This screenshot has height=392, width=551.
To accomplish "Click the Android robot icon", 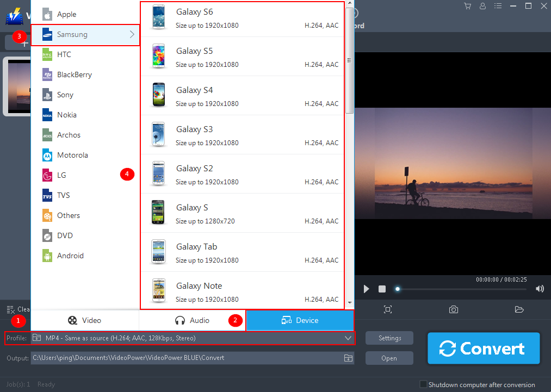I will 47,256.
